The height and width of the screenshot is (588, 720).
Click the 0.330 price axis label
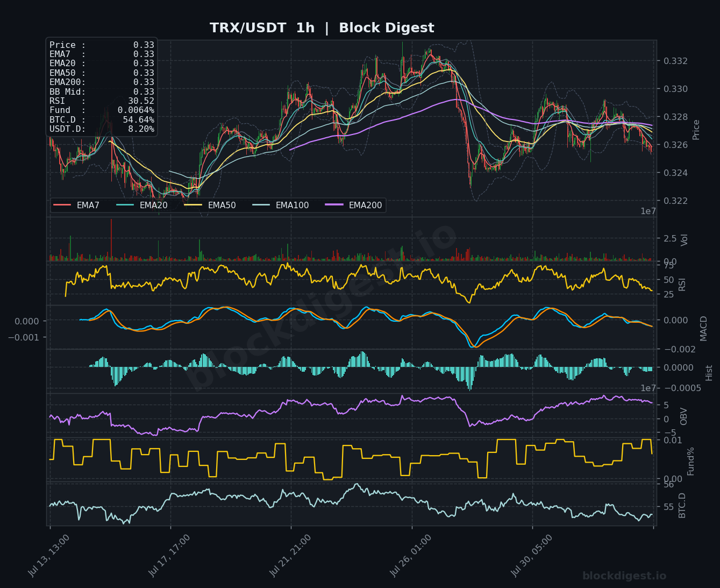click(674, 89)
